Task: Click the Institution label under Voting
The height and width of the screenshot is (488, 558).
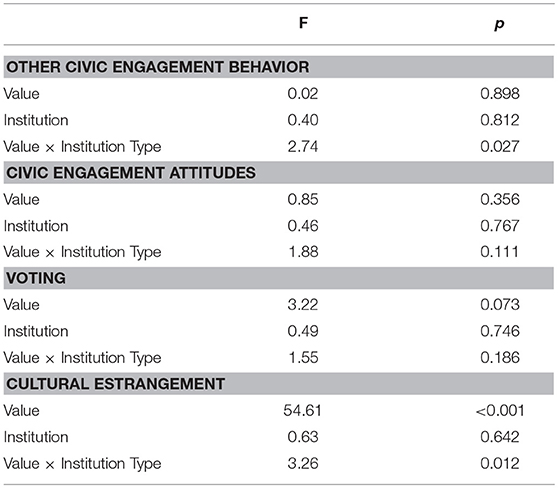Action: (36, 331)
